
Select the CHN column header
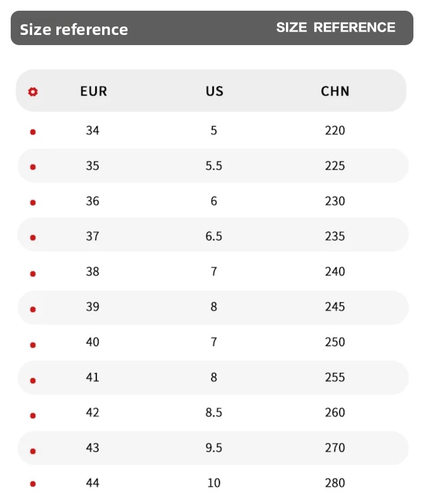(x=335, y=91)
